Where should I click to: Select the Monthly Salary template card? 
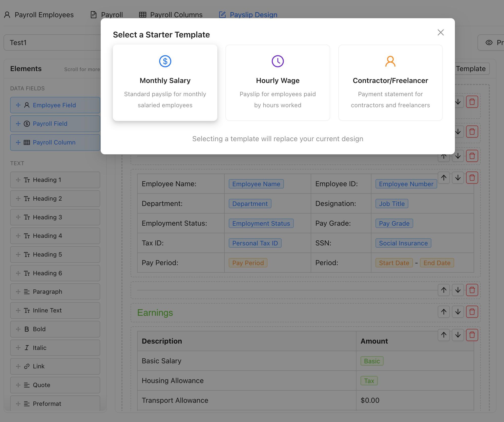point(165,82)
